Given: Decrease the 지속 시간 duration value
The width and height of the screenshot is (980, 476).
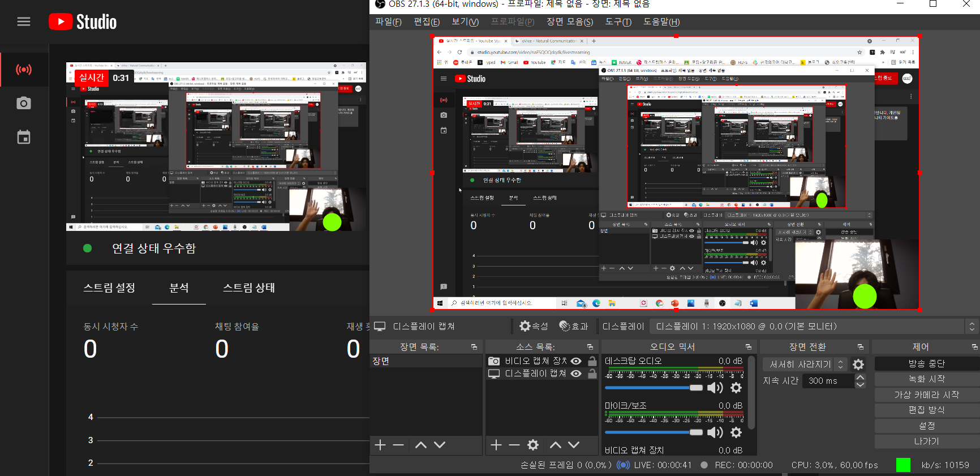Looking at the screenshot, I should (x=860, y=385).
